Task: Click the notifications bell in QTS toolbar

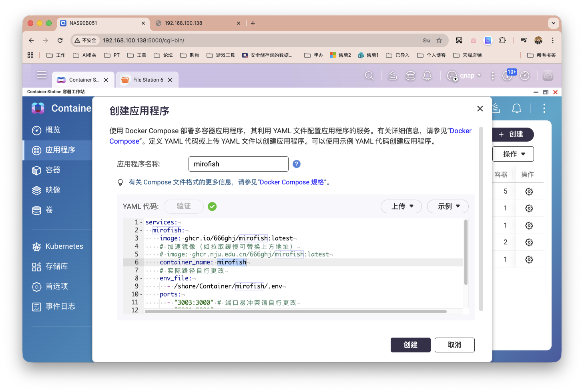Action: tap(427, 76)
